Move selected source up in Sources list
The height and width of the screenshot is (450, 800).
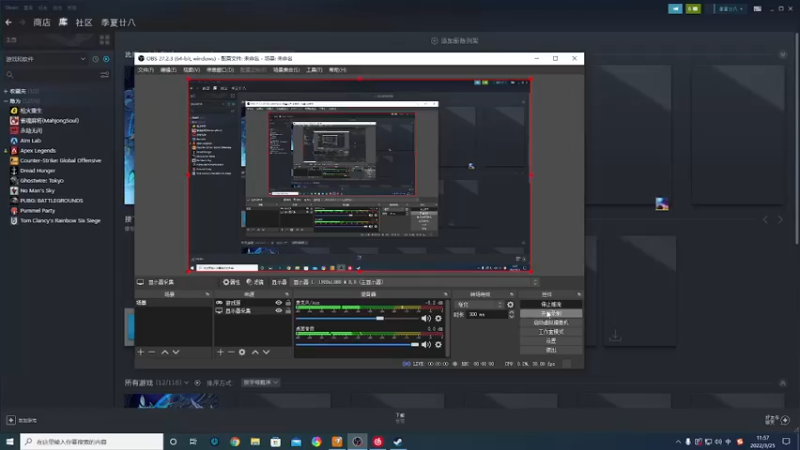pyautogui.click(x=255, y=352)
